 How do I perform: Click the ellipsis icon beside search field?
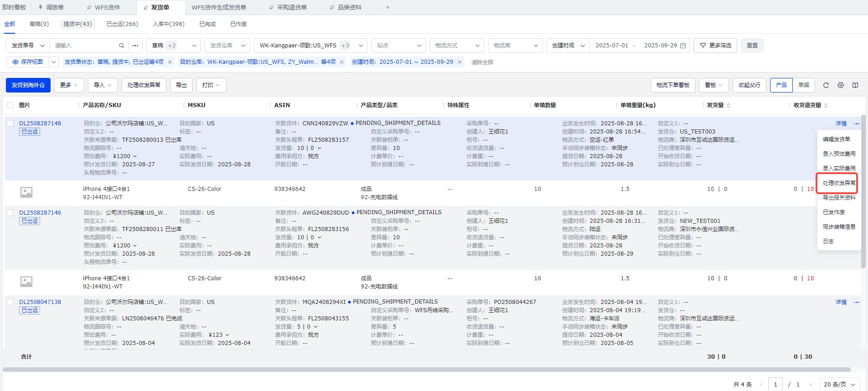(135, 46)
